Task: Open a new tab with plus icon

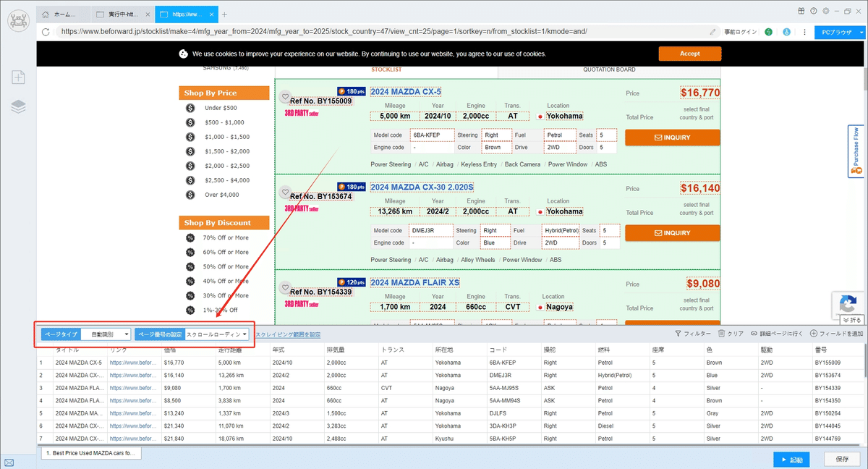Action: pos(224,14)
